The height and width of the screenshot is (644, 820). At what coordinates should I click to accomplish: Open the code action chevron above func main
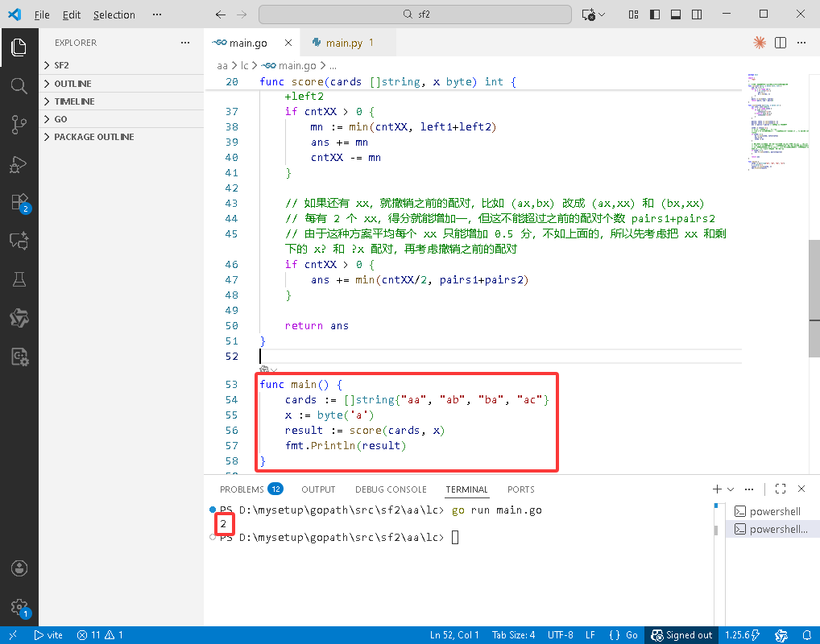[x=274, y=370]
